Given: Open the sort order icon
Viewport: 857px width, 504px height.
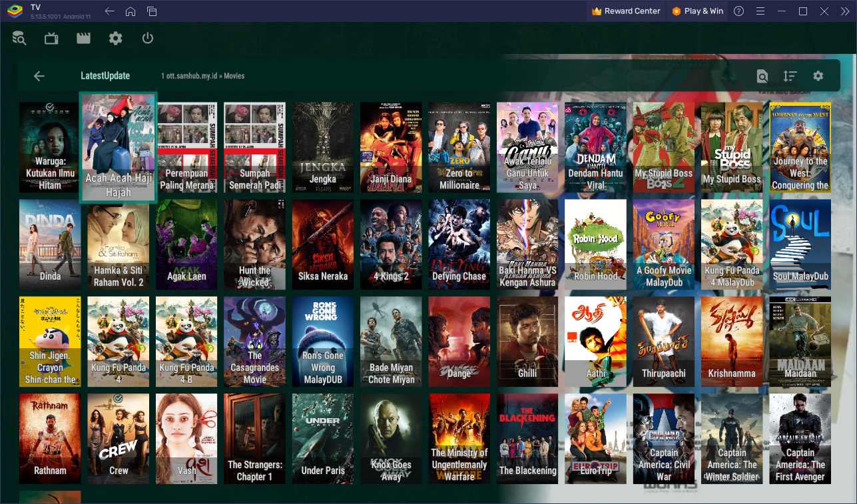Looking at the screenshot, I should pyautogui.click(x=790, y=76).
